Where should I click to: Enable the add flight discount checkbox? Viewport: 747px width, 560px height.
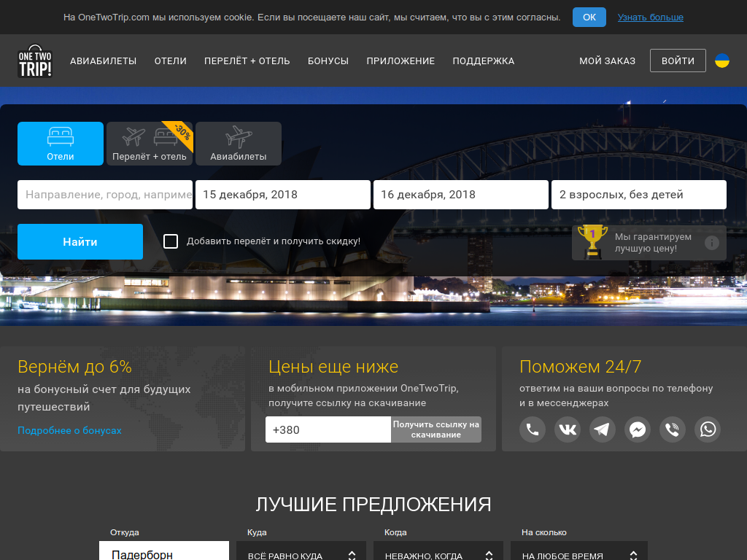(x=171, y=241)
